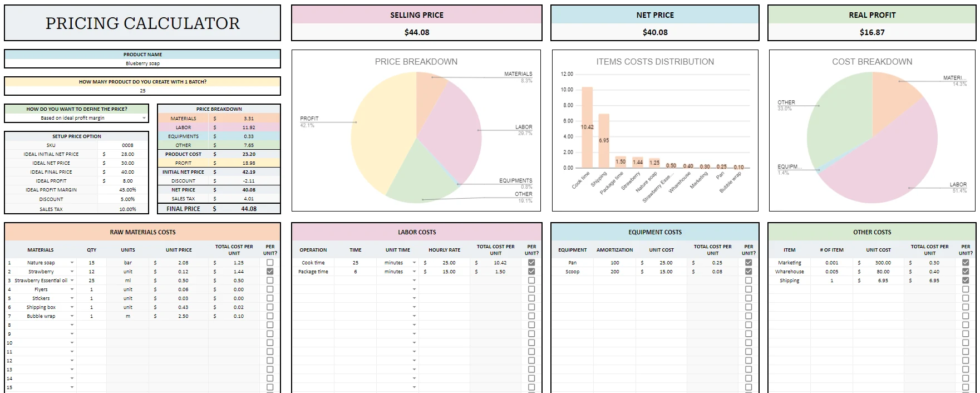
Task: Select the Discount value 5.00%
Action: (127, 199)
